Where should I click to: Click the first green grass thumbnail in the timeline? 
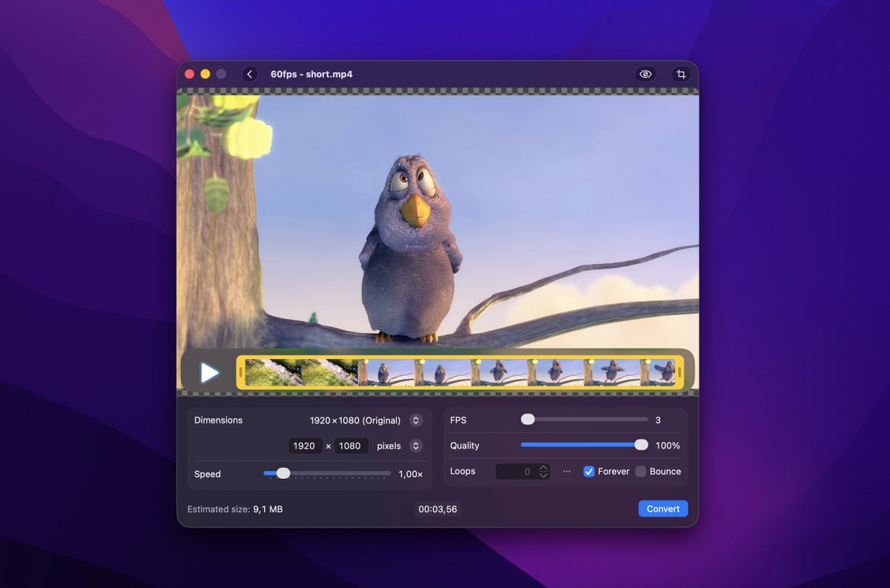(x=273, y=372)
